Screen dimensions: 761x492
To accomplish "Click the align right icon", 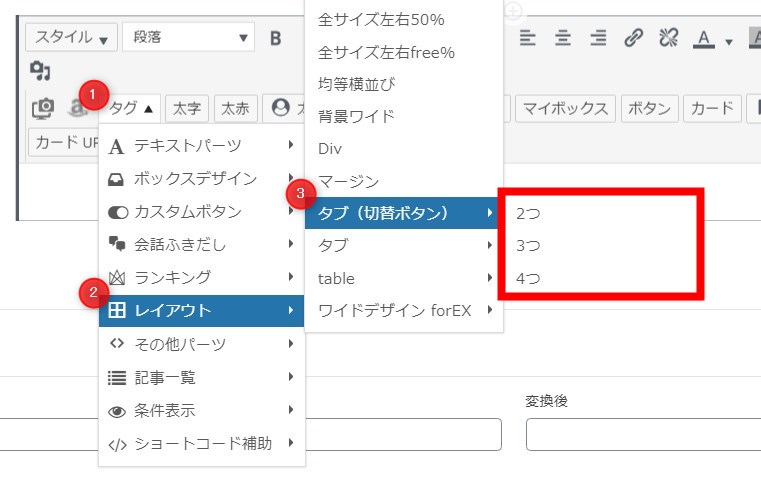I will [598, 39].
